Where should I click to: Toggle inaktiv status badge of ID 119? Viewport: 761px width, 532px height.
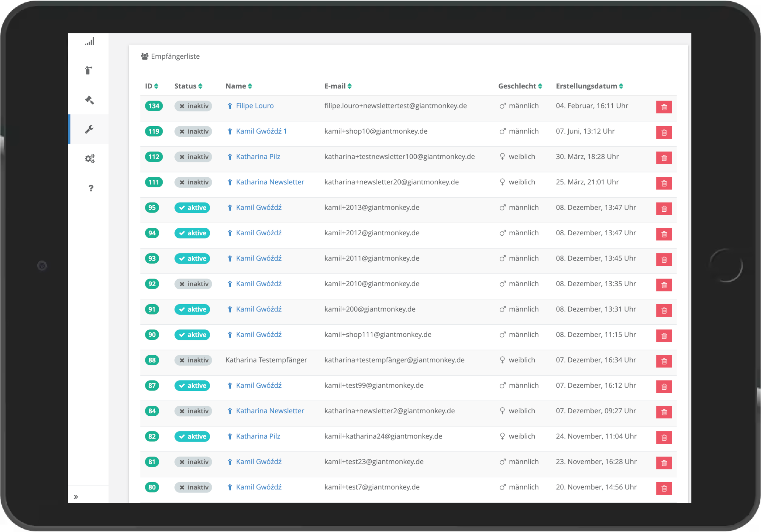(193, 131)
